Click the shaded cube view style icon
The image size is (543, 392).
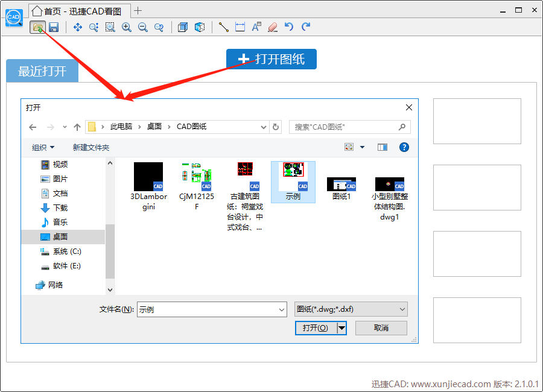coord(200,27)
